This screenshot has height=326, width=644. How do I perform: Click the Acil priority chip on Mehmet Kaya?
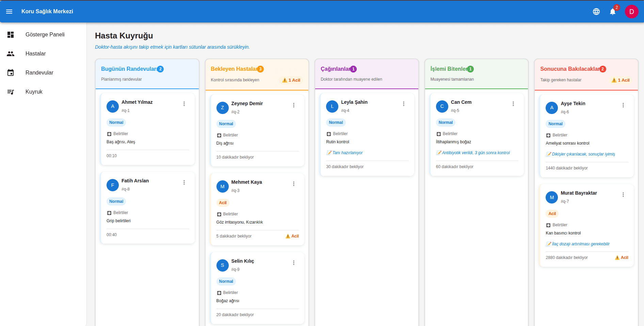click(x=223, y=203)
